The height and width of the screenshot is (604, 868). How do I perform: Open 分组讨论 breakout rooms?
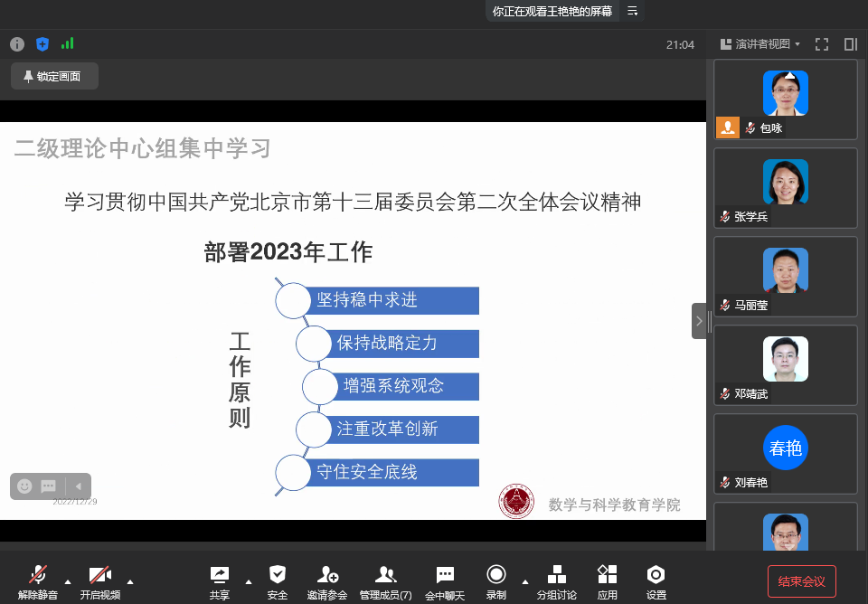click(556, 582)
